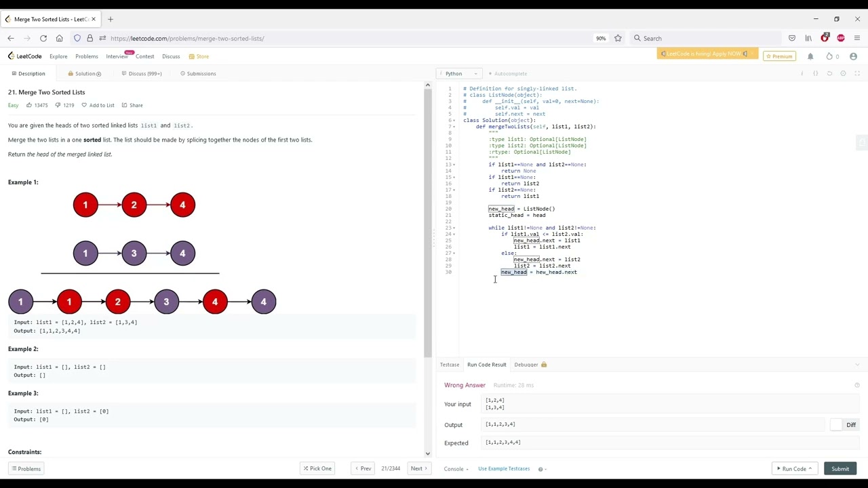Bookmark page with star icon

tap(618, 39)
